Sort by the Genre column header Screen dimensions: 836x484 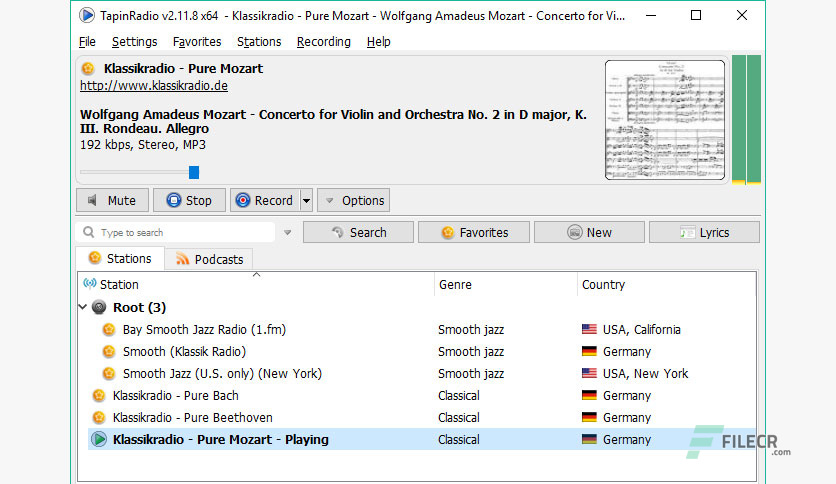coord(505,285)
